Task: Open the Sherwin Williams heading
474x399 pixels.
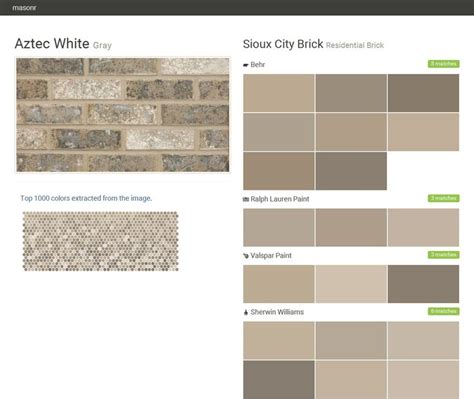Action: click(x=277, y=312)
